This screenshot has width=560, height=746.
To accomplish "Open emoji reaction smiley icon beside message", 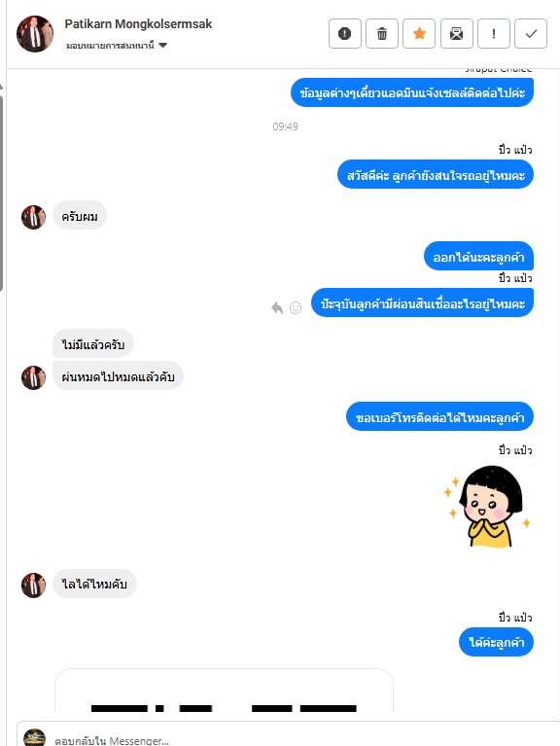I will coord(296,307).
